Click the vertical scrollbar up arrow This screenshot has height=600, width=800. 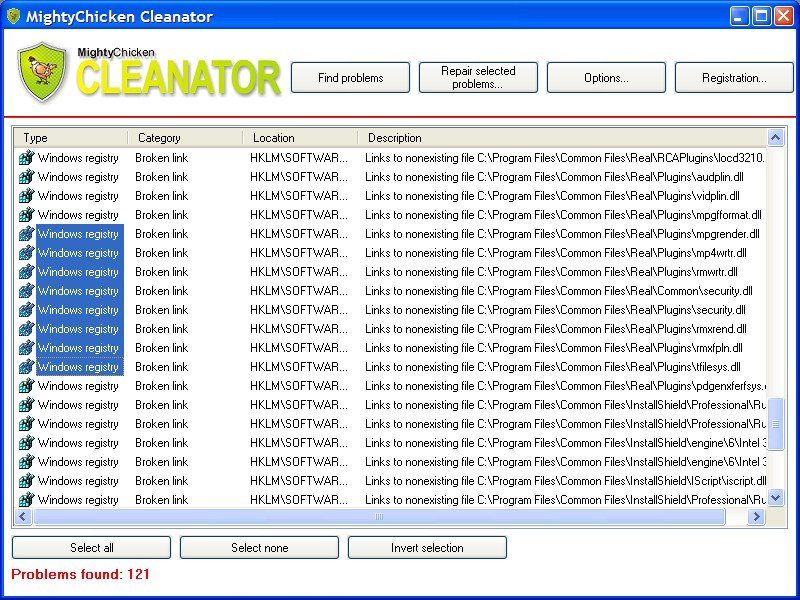click(776, 138)
